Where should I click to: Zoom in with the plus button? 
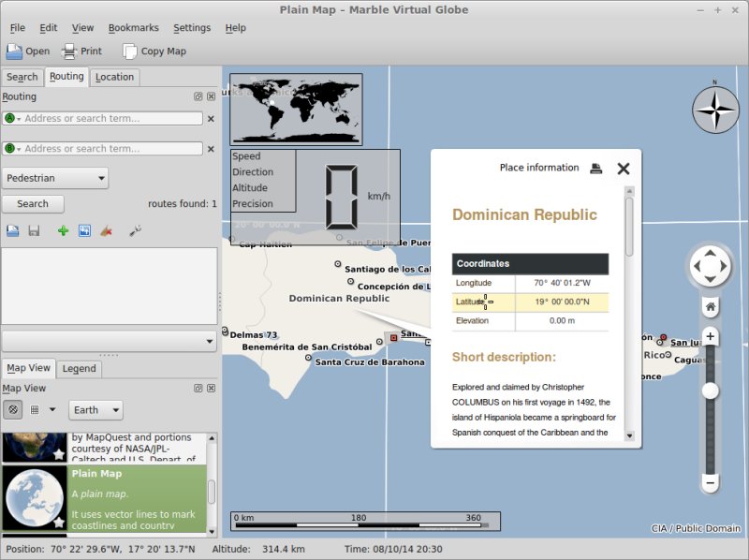(711, 336)
